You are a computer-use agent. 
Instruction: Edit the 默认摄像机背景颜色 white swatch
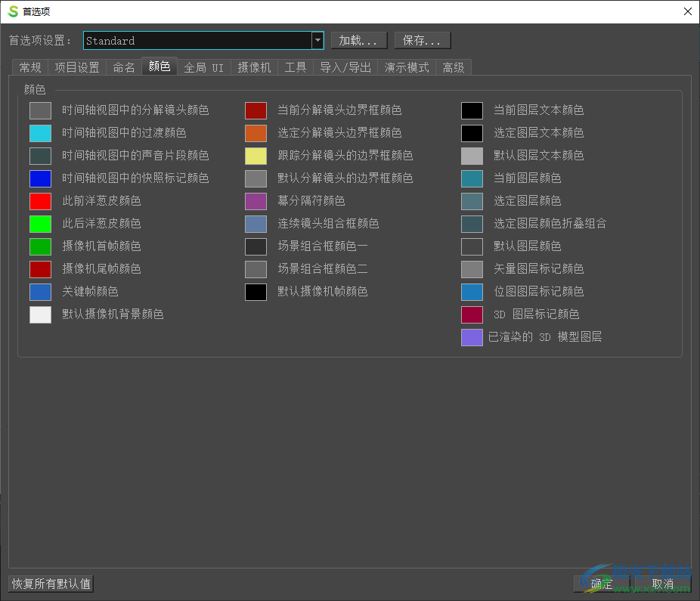coord(40,314)
